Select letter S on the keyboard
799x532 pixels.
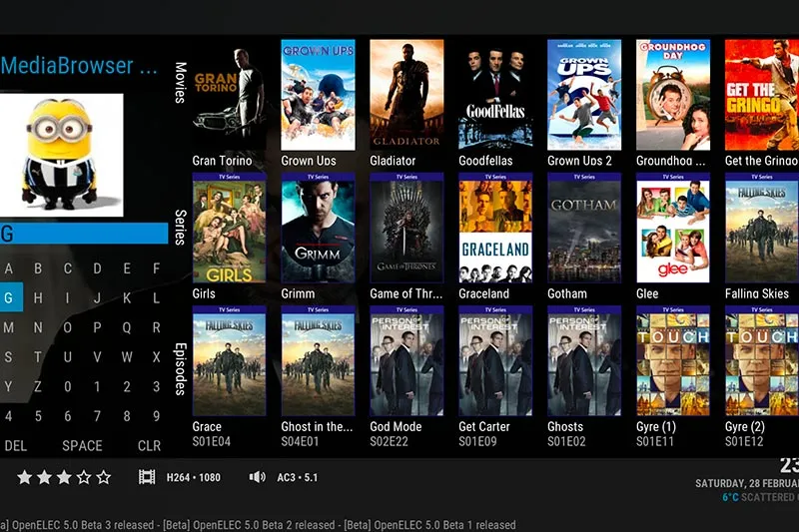tap(9, 357)
